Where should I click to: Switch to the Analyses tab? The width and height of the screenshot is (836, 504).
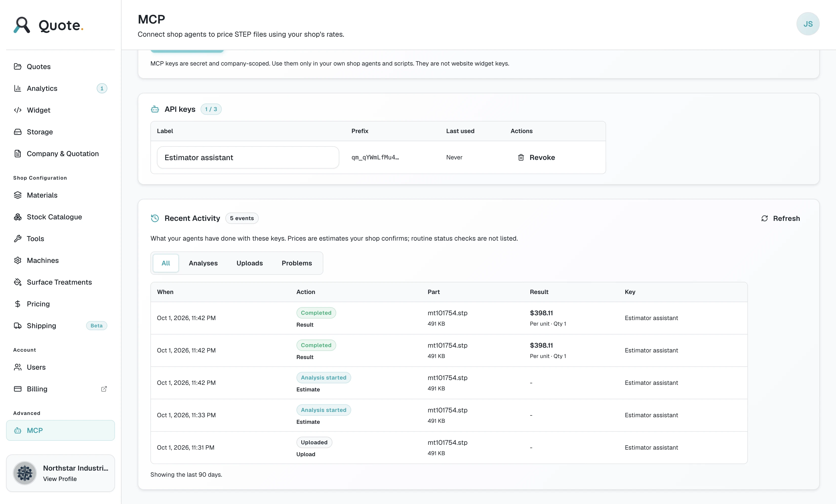pyautogui.click(x=203, y=263)
